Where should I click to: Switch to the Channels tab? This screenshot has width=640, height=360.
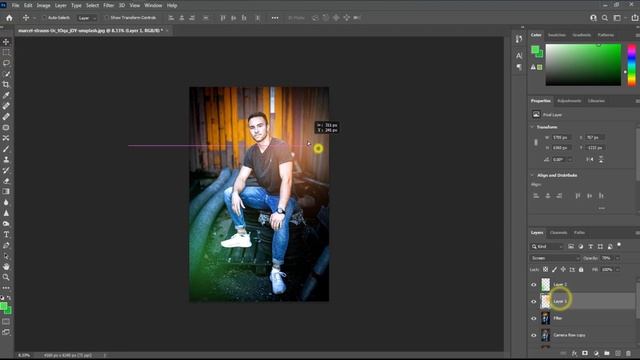[558, 233]
